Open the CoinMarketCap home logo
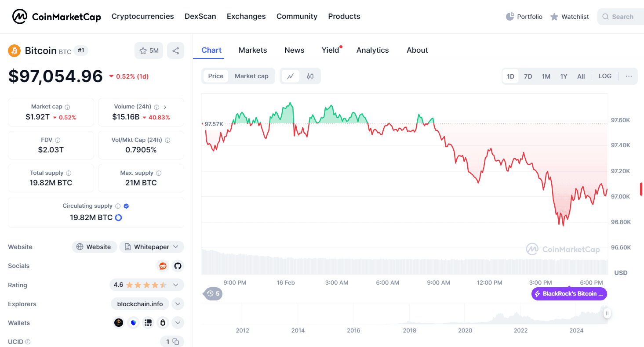Screen dimensions: 644x347 click(56, 16)
